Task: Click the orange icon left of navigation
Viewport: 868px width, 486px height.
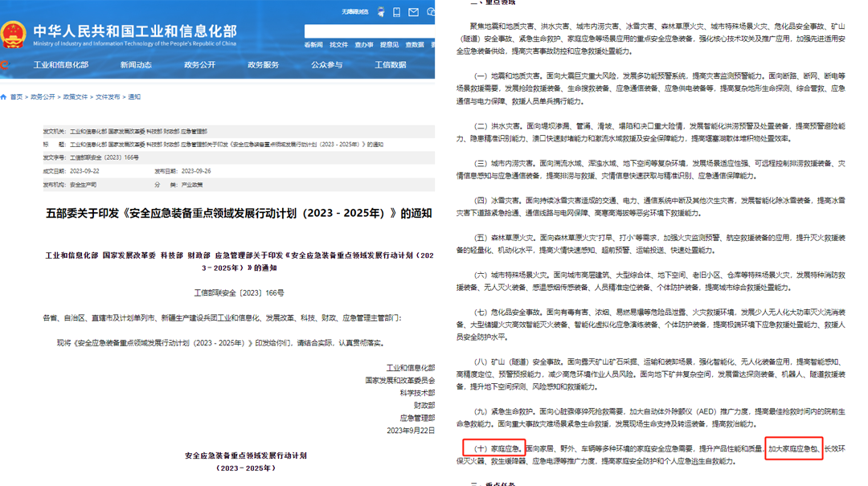Action: click(x=3, y=65)
